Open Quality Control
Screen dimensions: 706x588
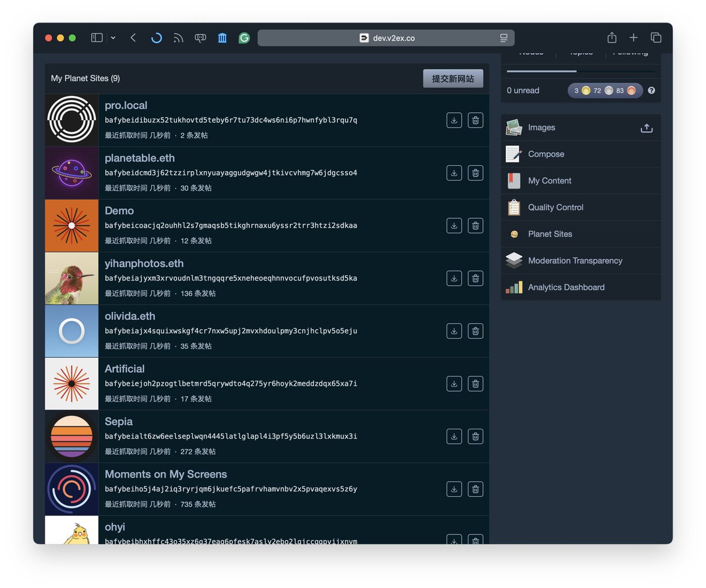coord(581,207)
